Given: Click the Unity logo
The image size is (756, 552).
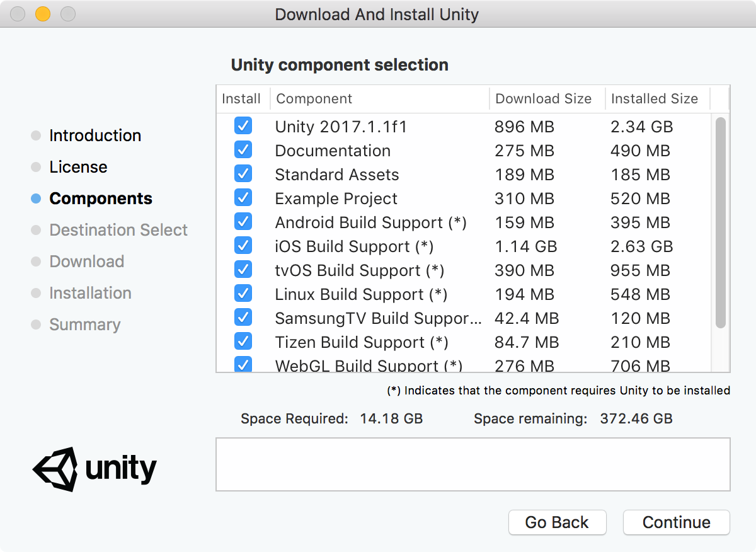Looking at the screenshot, I should [x=94, y=469].
